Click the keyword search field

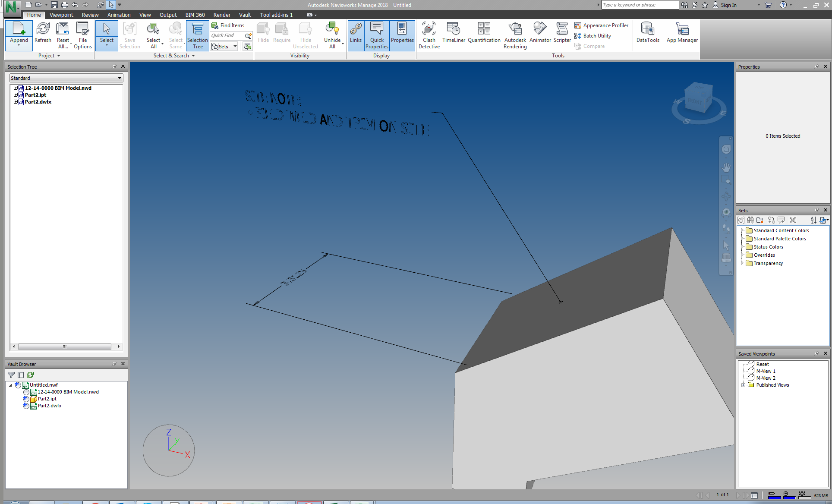[640, 5]
